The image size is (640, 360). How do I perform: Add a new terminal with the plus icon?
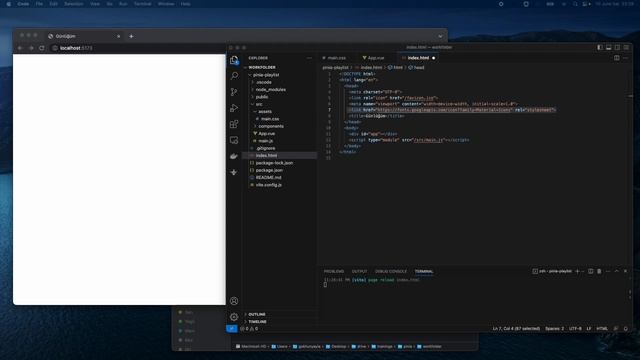pyautogui.click(x=577, y=271)
